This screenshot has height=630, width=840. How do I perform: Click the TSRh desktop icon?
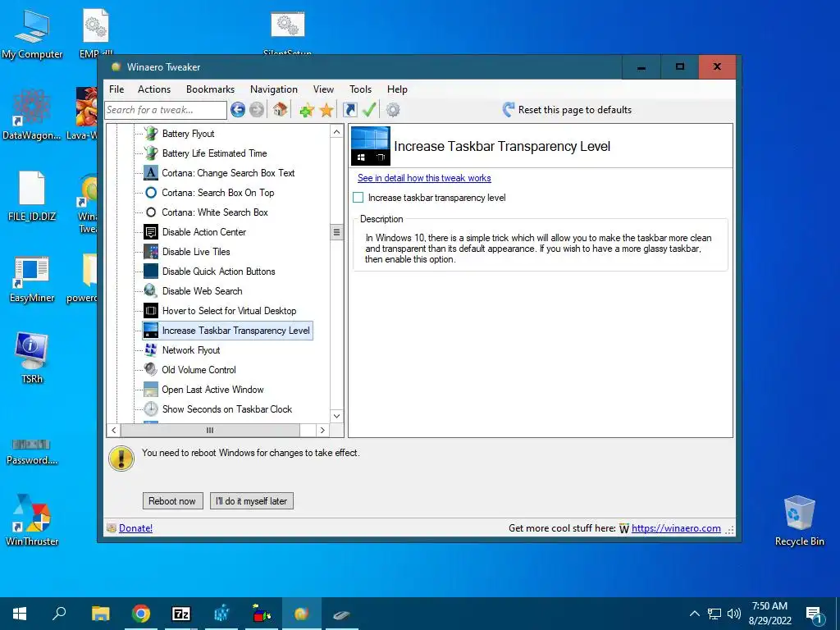tap(32, 358)
